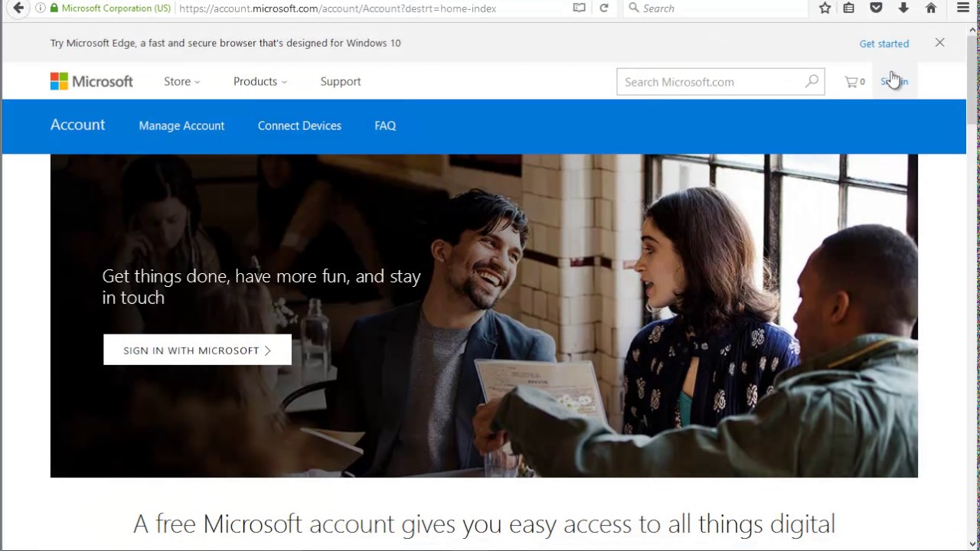The height and width of the screenshot is (551, 980).
Task: Click the scrollbar up arrow
Action: [x=973, y=28]
